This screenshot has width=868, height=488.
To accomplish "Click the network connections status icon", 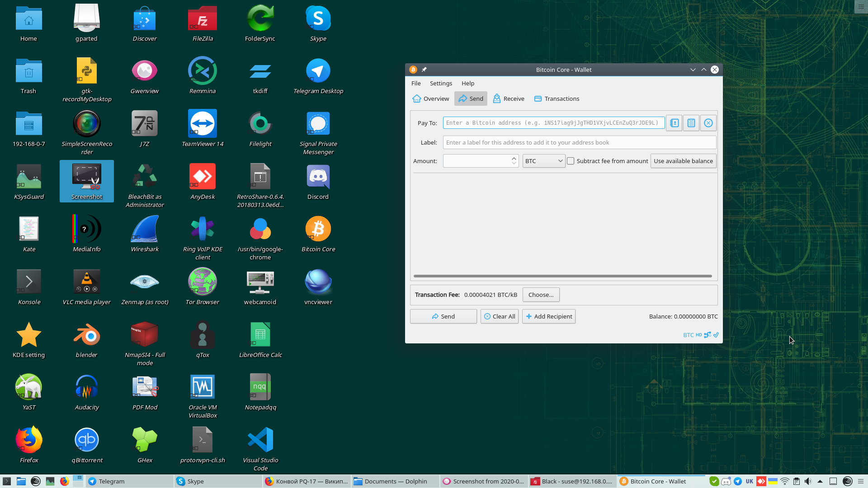I will pos(708,335).
